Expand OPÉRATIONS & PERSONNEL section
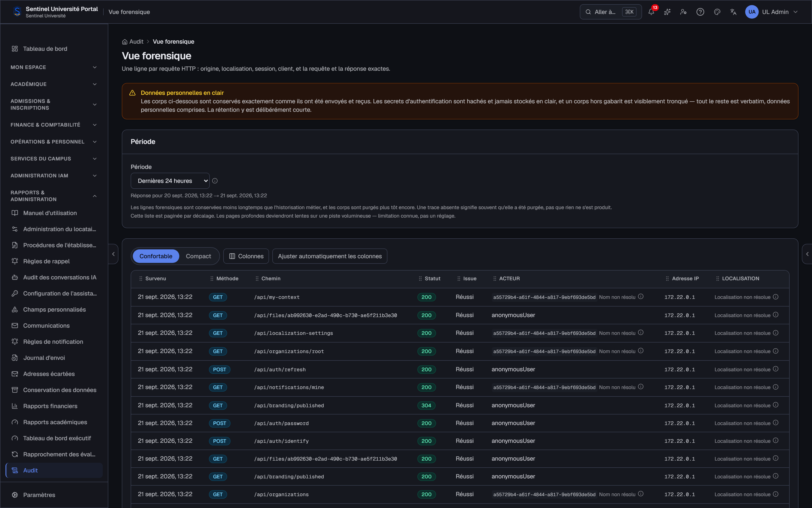812x508 pixels. [54, 142]
